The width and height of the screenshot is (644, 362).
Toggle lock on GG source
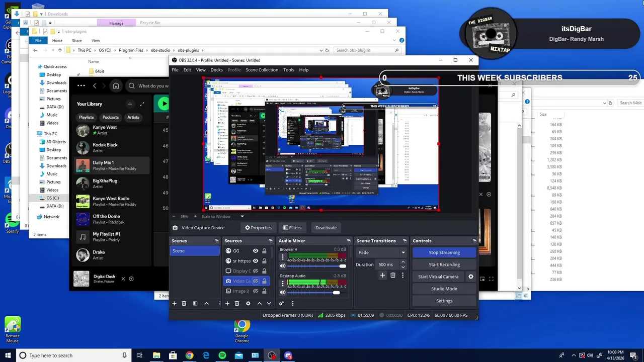coord(264,251)
